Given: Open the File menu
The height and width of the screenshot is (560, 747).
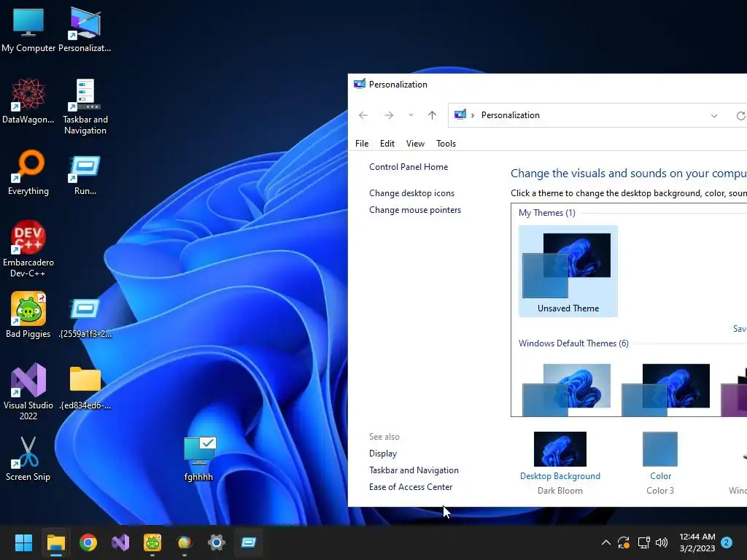Looking at the screenshot, I should tap(362, 144).
